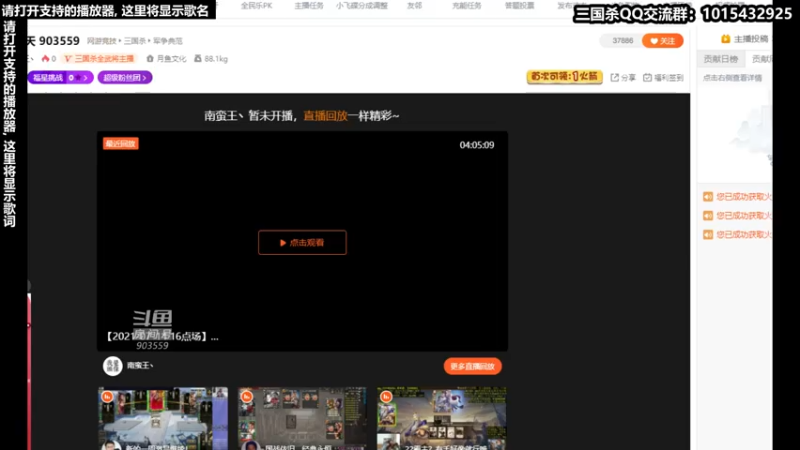
Task: Click the 网游竞技 breadcrumb link
Action: [101, 41]
